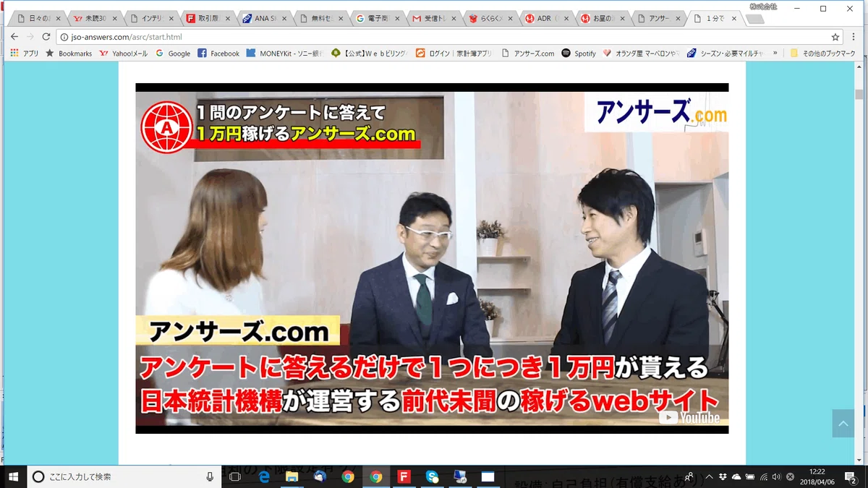The height and width of the screenshot is (488, 868).
Task: Reload the page with the refresh icon
Action: [46, 37]
